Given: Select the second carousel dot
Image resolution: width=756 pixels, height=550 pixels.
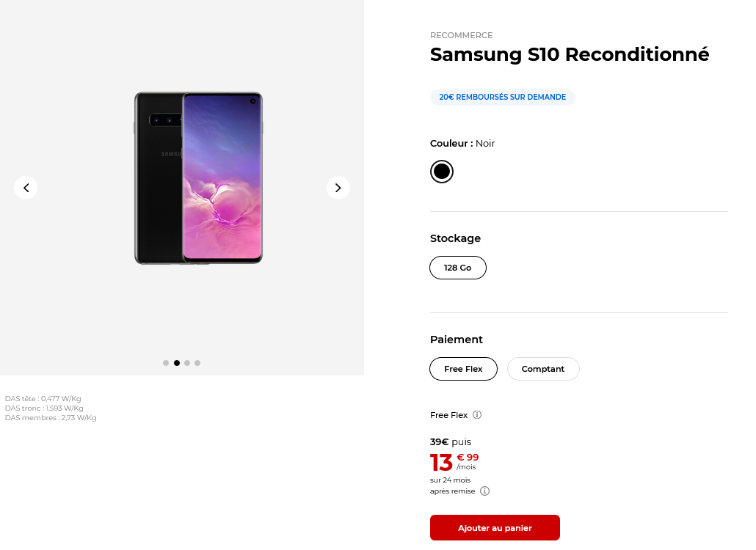Looking at the screenshot, I should 177,363.
